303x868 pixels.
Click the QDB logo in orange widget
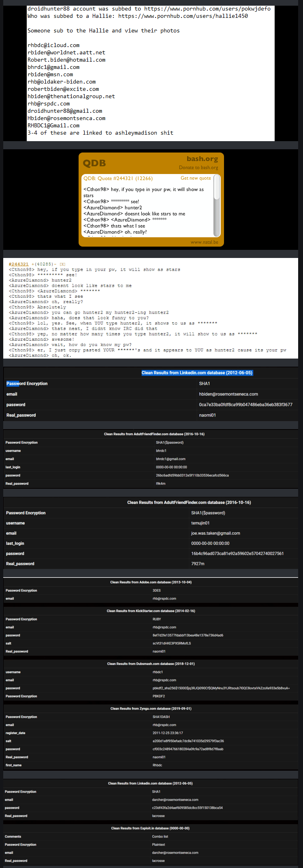click(x=94, y=163)
